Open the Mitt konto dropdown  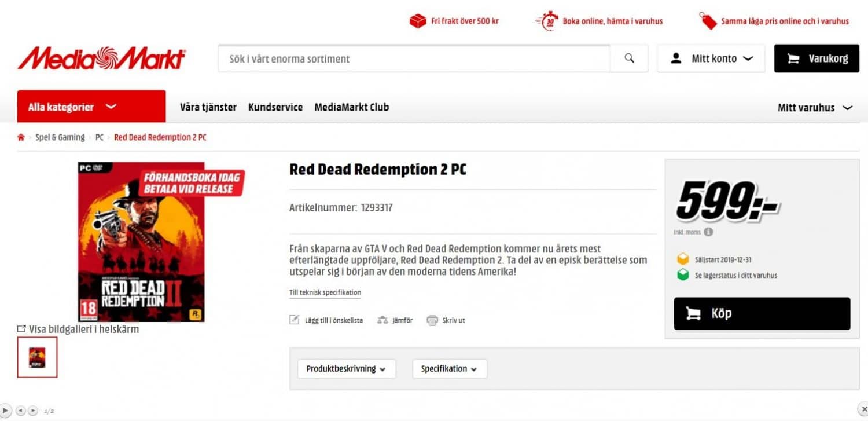tap(711, 58)
